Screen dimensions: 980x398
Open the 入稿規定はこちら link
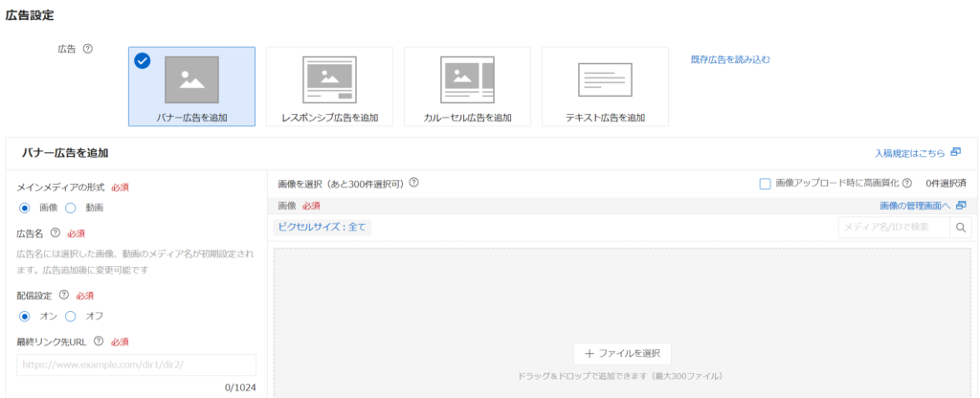909,152
